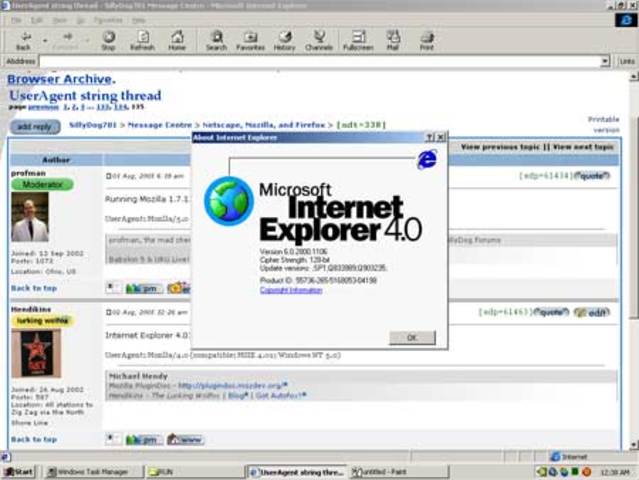The width and height of the screenshot is (639, 480).
Task: Open the Forward history dropdown arrow
Action: coord(87,41)
